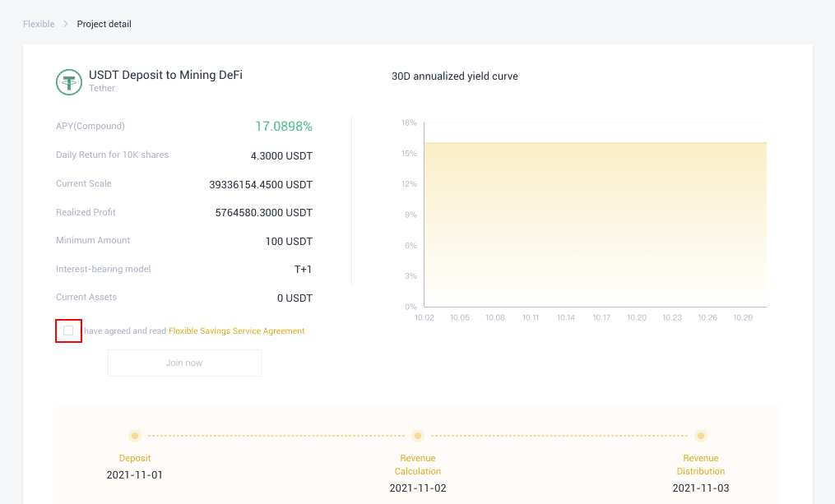Image resolution: width=835 pixels, height=504 pixels.
Task: Select the 2021-11-02 revenue calculation date
Action: (418, 488)
